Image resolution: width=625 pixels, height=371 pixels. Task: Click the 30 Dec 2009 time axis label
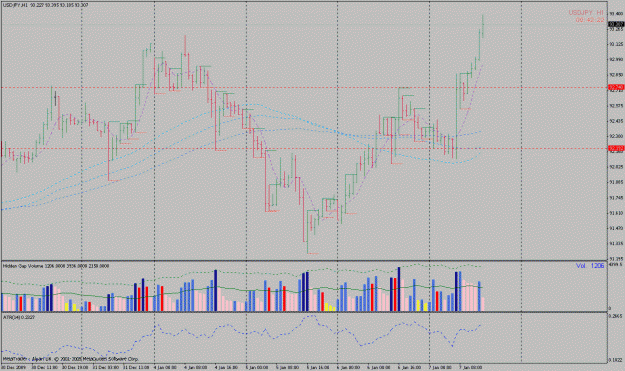pyautogui.click(x=13, y=367)
